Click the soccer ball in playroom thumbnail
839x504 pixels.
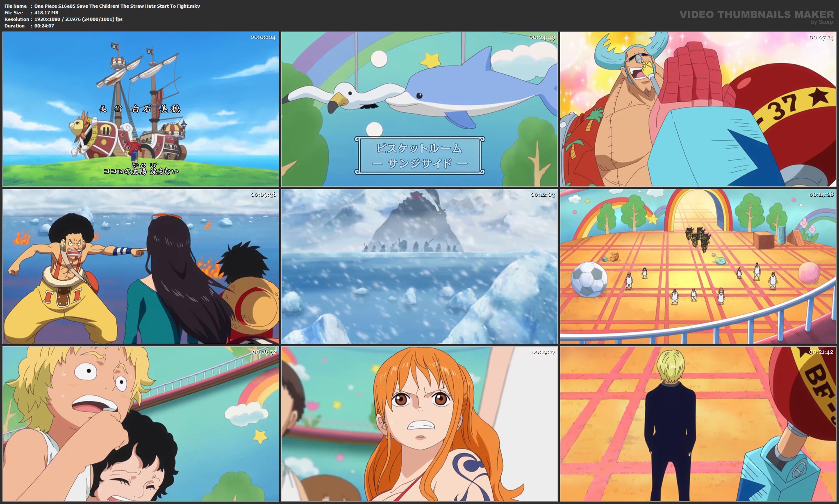click(589, 279)
